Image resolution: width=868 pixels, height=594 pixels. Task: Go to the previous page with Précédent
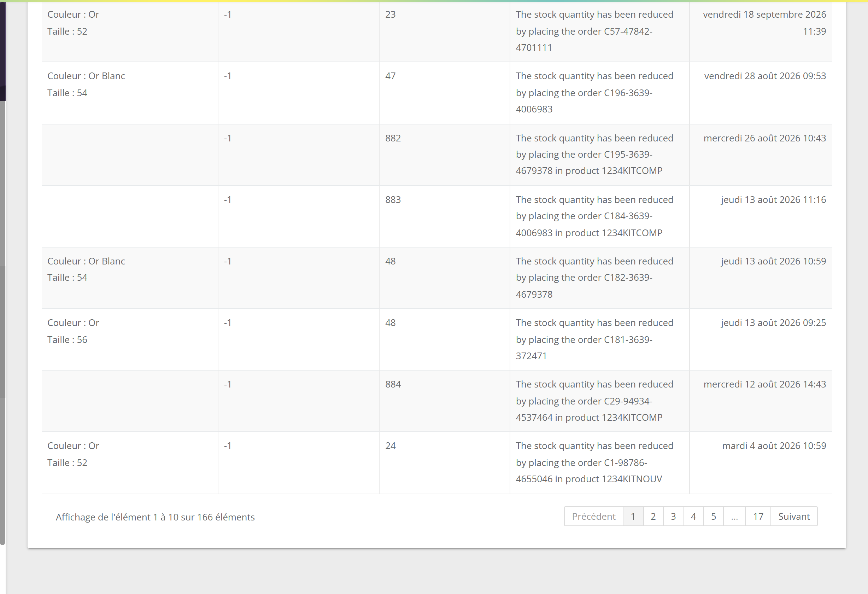(593, 516)
